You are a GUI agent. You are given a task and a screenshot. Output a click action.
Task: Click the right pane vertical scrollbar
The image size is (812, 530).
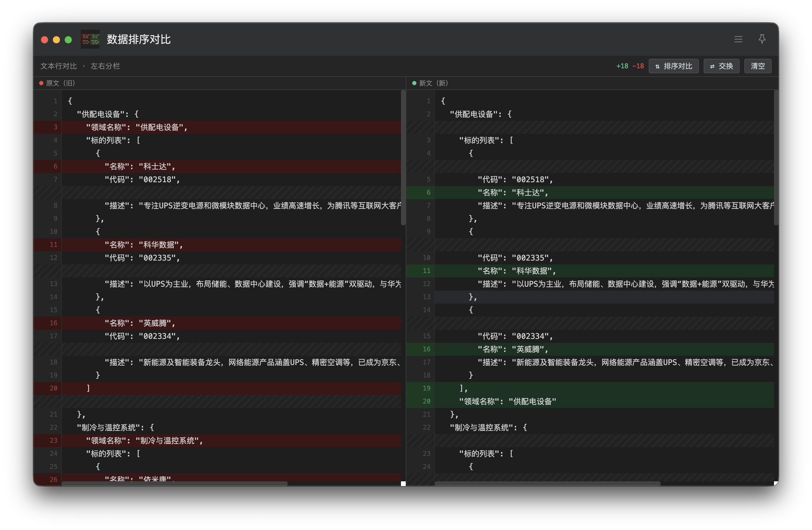[776, 158]
